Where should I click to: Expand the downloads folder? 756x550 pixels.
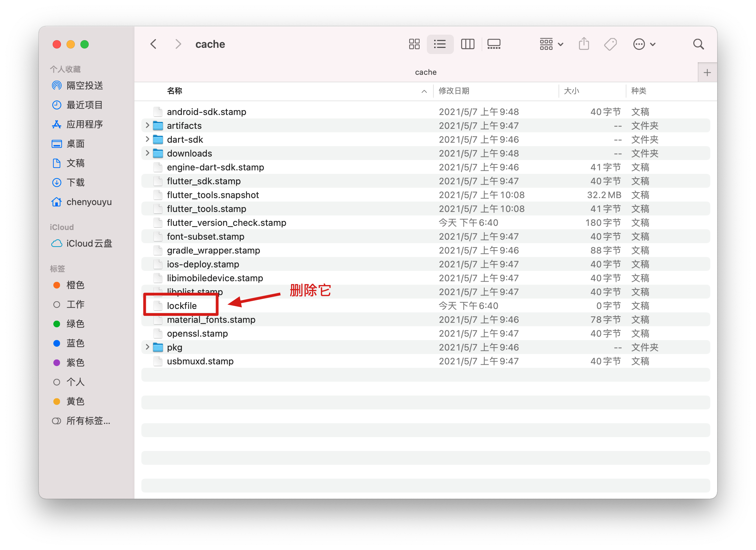point(147,153)
